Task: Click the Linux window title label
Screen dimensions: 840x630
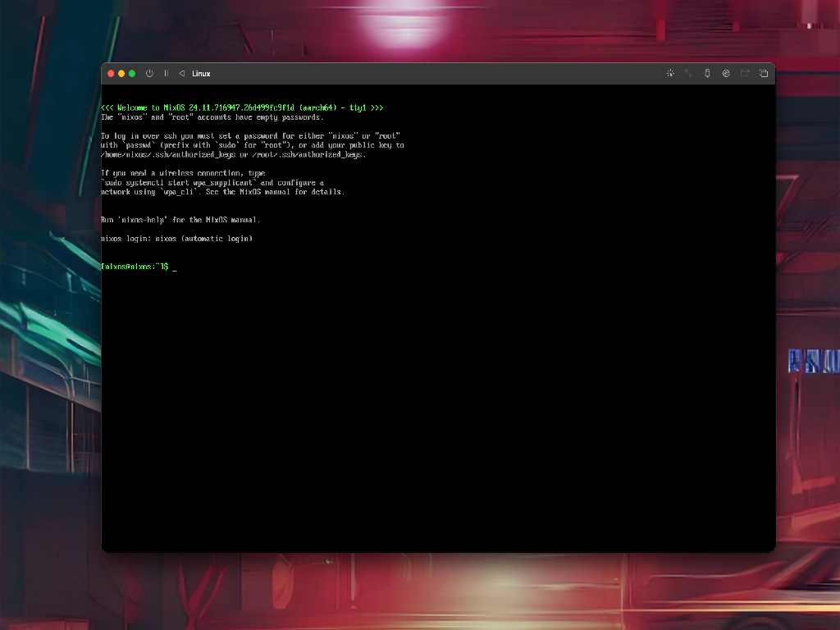Action: 201,73
